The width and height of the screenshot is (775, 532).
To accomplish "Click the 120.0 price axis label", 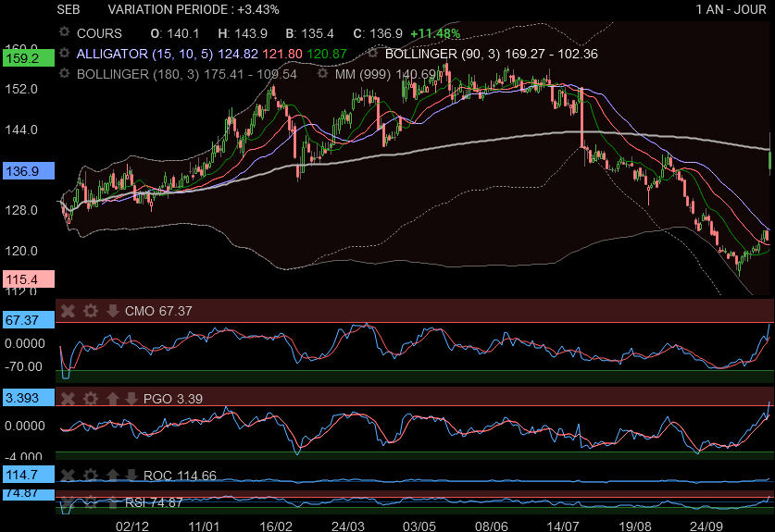I will 21,251.
